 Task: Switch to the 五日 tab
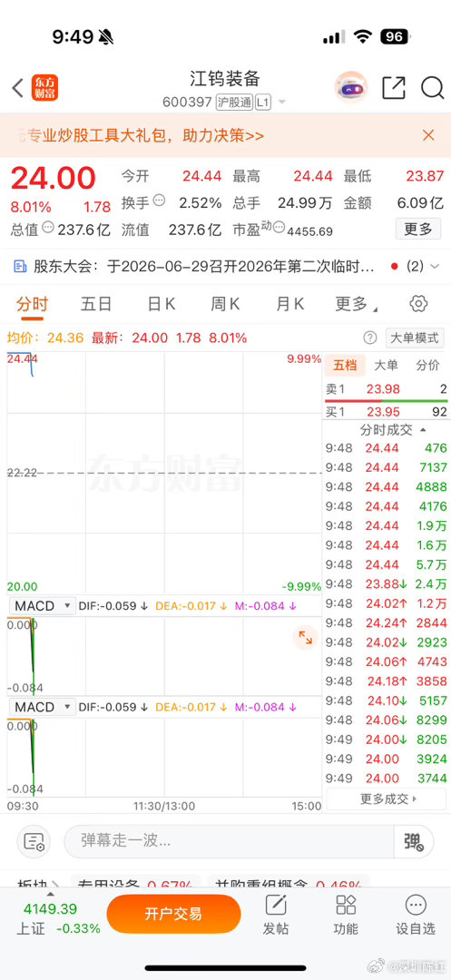[96, 304]
